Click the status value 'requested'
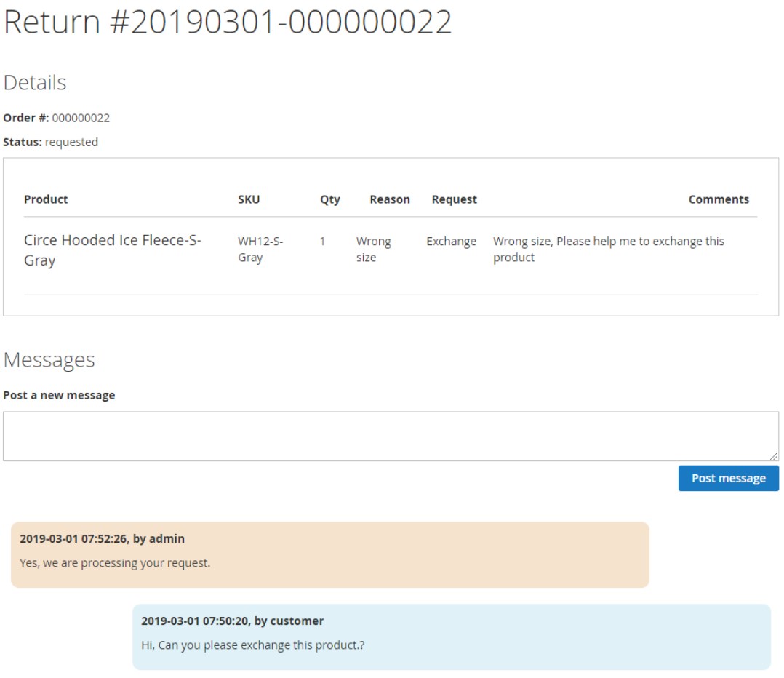 coord(71,142)
